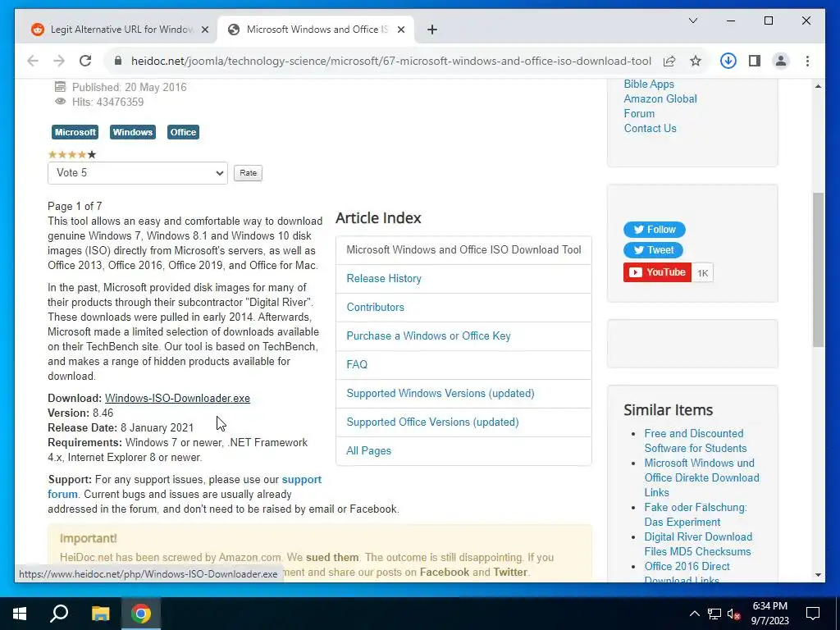The width and height of the screenshot is (840, 630).
Task: Click the Chrome taskbar icon
Action: coord(141,614)
